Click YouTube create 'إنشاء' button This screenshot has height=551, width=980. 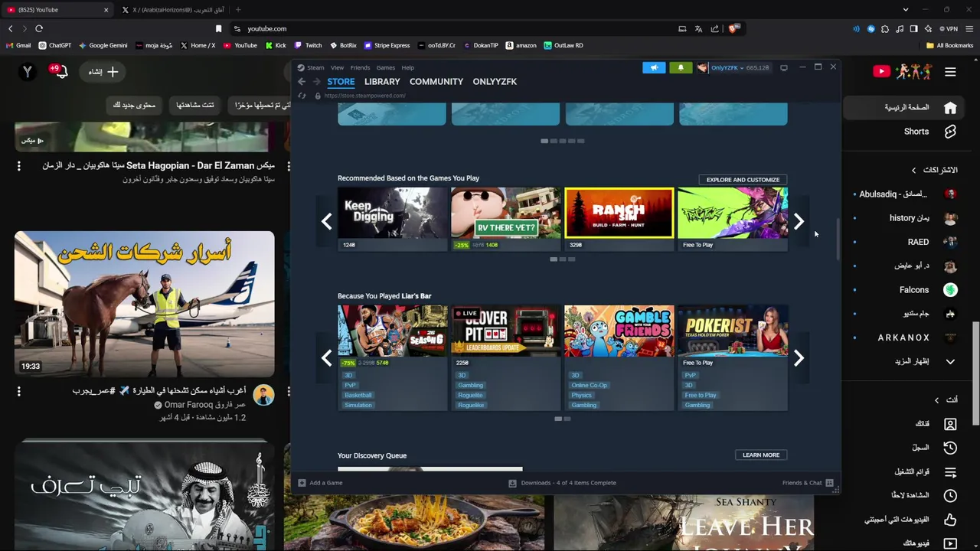103,72
